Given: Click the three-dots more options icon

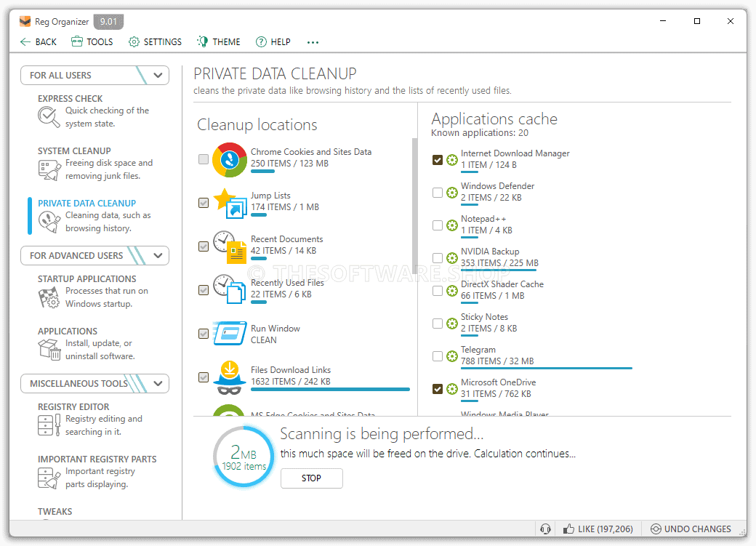Looking at the screenshot, I should tap(313, 42).
